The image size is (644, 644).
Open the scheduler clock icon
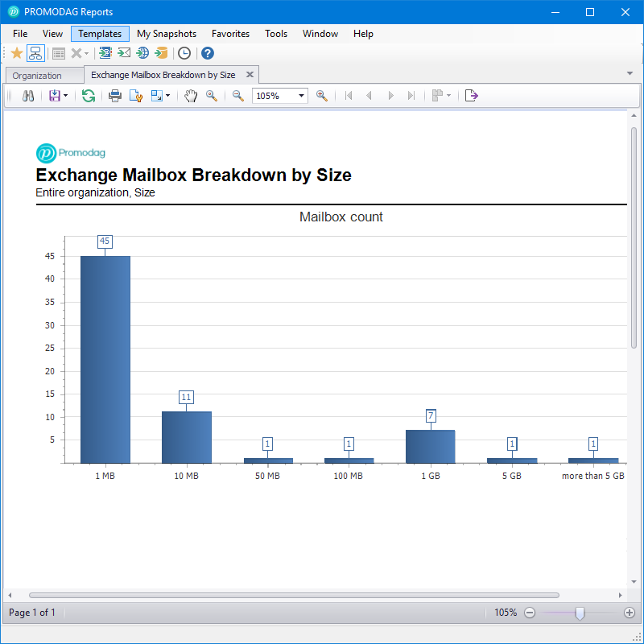(184, 53)
